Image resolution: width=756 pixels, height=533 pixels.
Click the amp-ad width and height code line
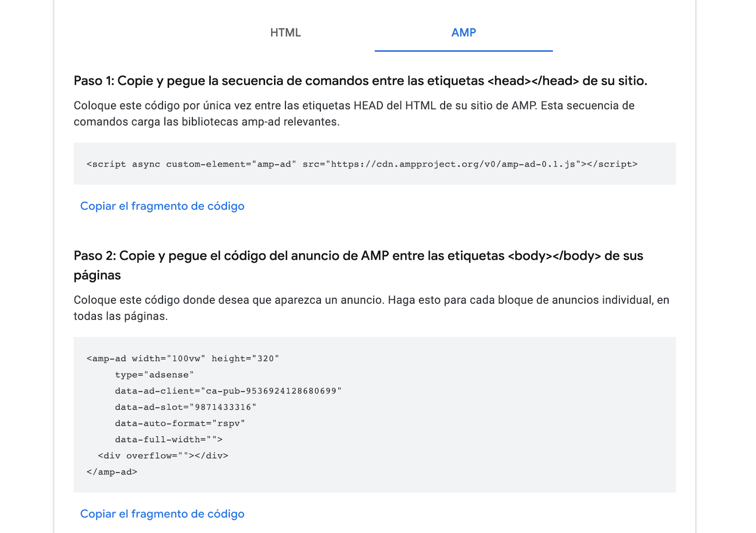click(183, 359)
